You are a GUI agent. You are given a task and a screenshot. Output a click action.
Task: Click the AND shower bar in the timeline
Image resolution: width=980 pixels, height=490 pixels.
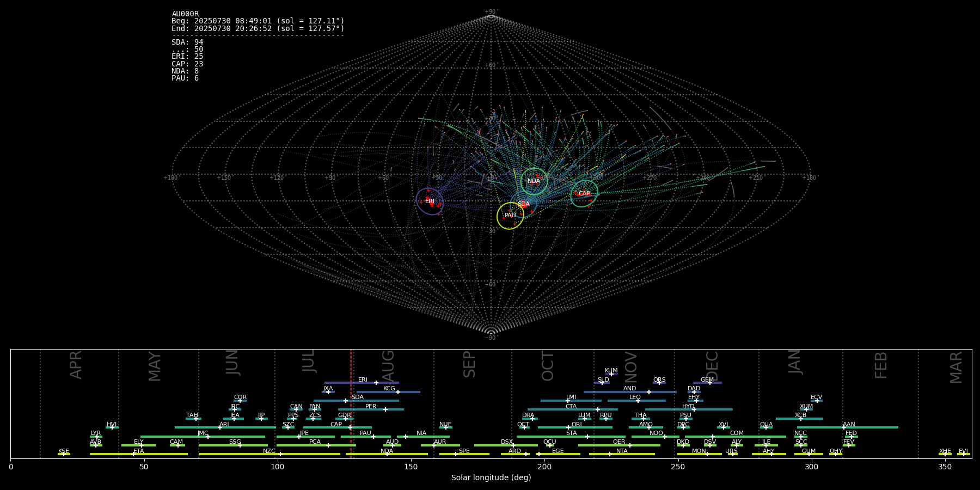pos(630,391)
